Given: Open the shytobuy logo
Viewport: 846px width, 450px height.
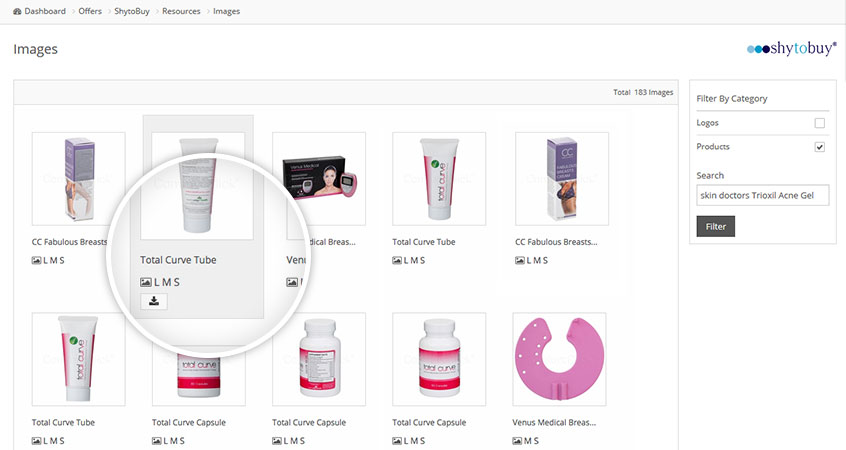Looking at the screenshot, I should point(792,49).
